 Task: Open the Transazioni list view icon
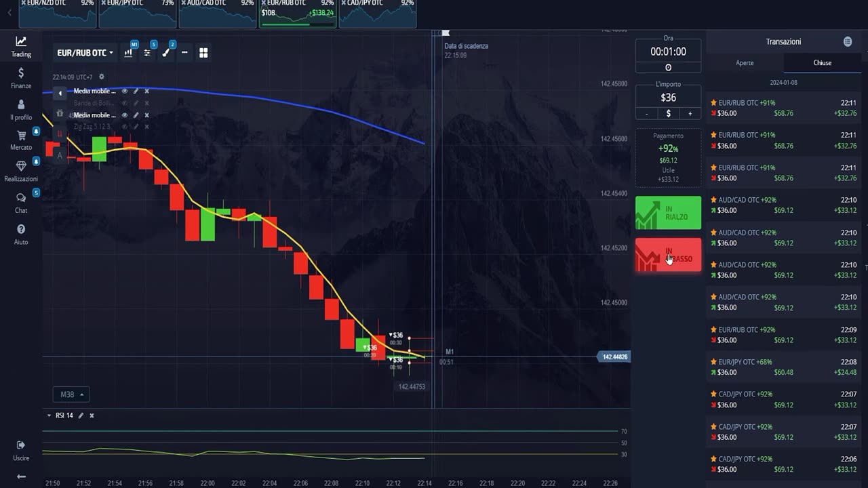(848, 42)
